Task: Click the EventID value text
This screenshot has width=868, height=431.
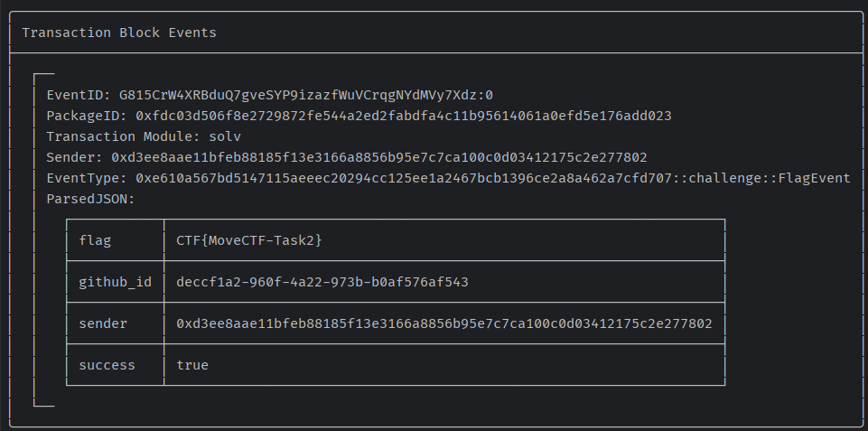Action: pos(306,95)
